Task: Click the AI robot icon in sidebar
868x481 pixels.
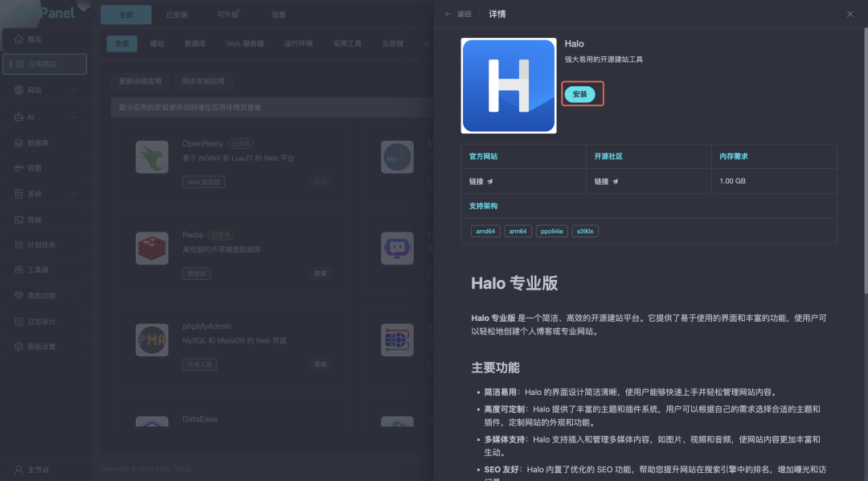Action: [x=18, y=117]
